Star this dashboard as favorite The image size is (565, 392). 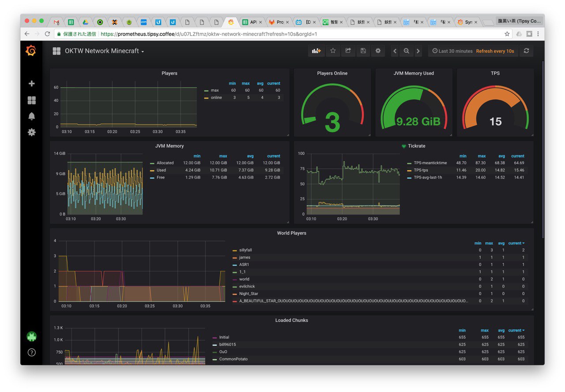tap(333, 51)
